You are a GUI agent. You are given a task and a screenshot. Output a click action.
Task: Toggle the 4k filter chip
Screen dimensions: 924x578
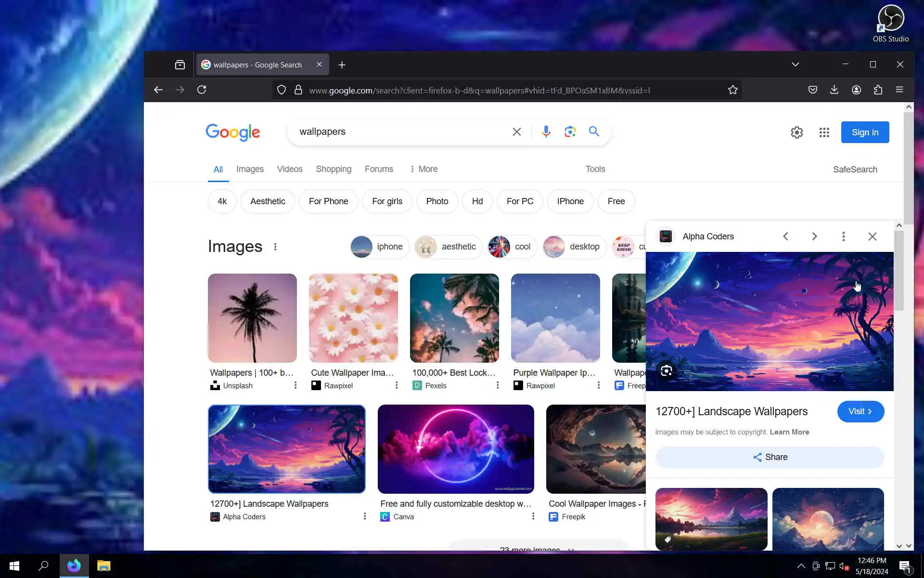point(222,201)
